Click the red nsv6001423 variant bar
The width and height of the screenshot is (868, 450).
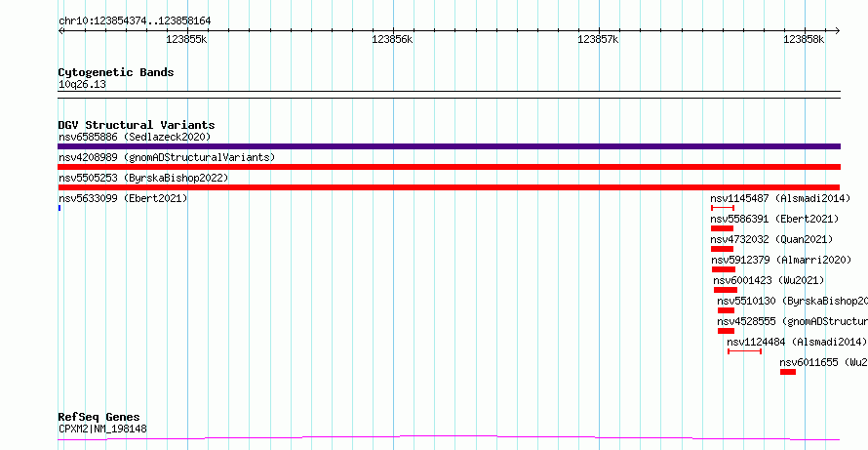tap(726, 290)
